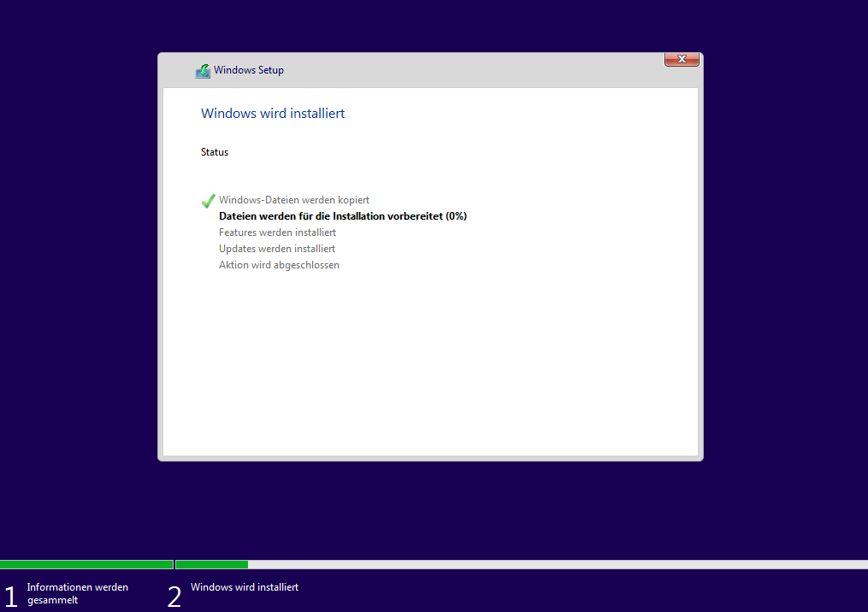Close the Windows Setup dialog

point(682,59)
